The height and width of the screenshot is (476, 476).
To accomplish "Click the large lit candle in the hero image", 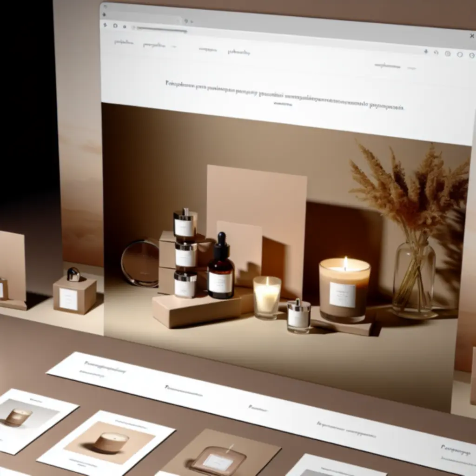I will (x=344, y=288).
